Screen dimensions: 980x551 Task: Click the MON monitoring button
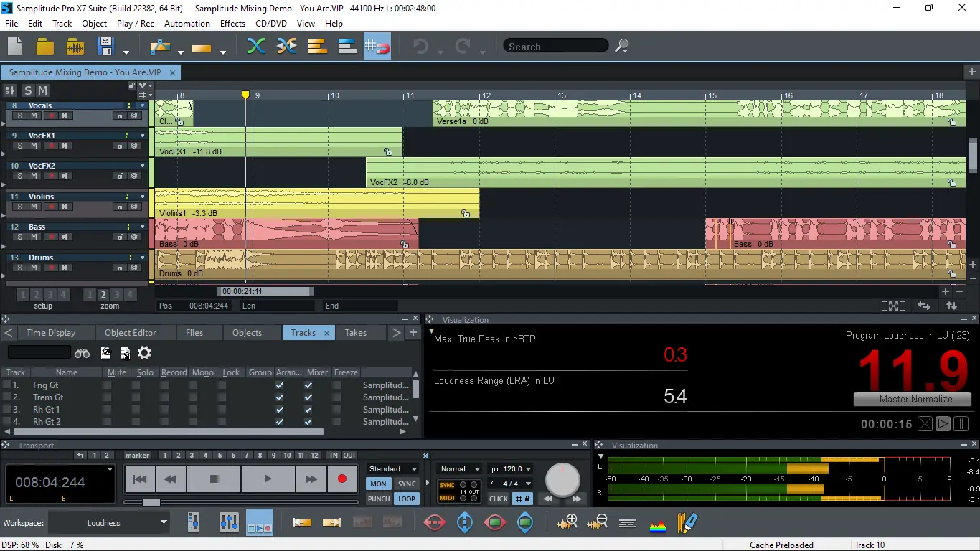coord(379,484)
